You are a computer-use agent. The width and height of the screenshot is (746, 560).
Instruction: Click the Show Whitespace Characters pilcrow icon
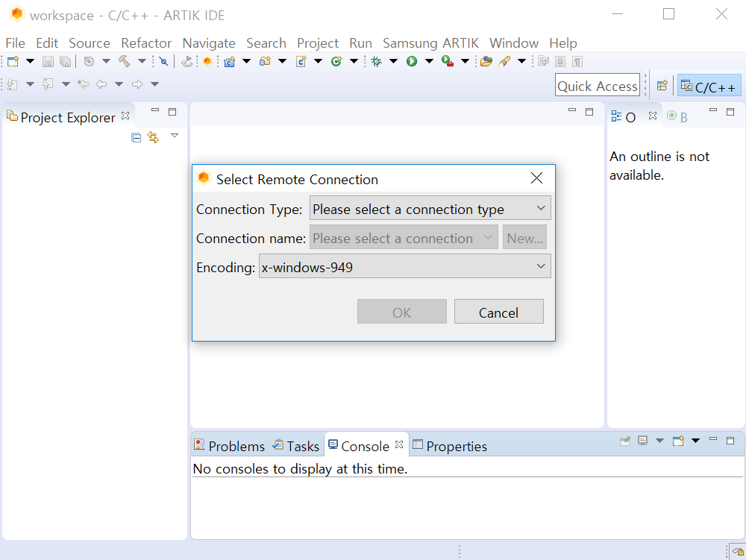(577, 61)
